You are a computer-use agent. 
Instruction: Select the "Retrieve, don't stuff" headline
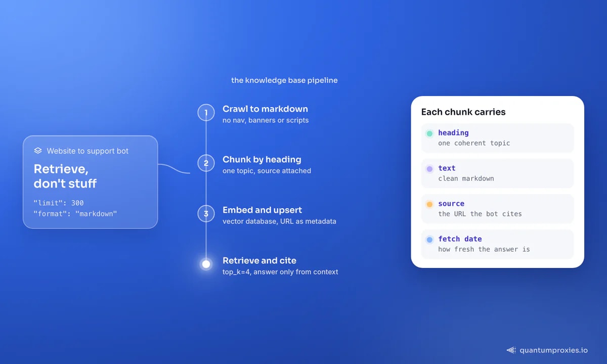coord(65,176)
